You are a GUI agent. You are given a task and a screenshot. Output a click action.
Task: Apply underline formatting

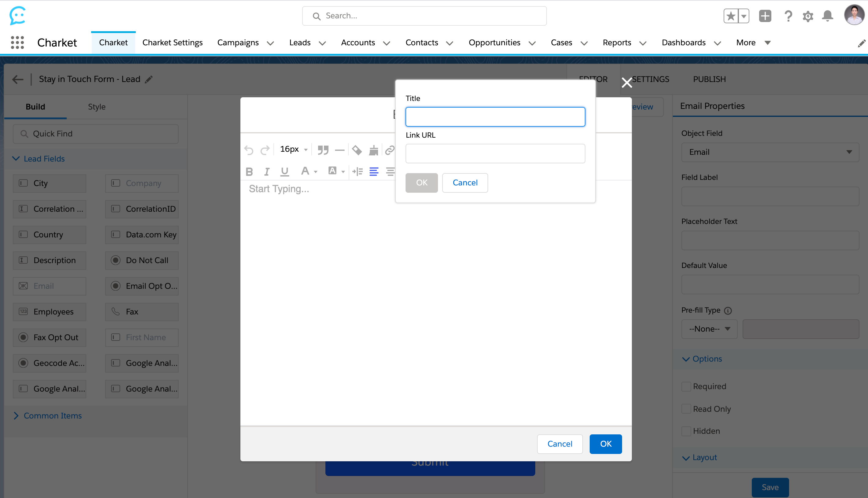point(284,171)
